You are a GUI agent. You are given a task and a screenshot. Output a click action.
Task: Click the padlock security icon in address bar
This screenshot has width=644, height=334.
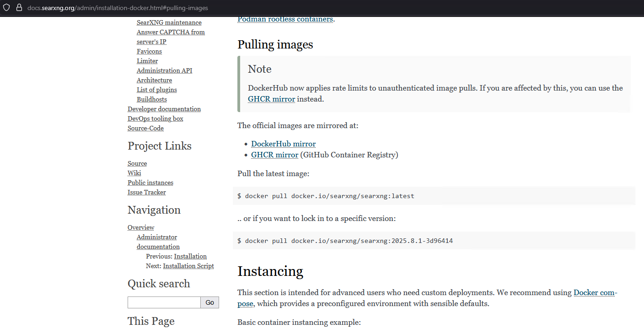click(18, 7)
